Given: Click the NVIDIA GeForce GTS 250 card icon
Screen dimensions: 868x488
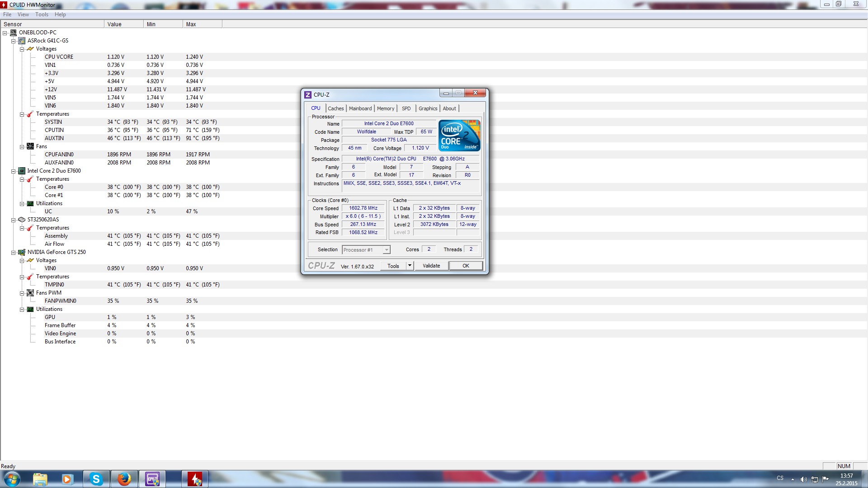Looking at the screenshot, I should tap(22, 252).
